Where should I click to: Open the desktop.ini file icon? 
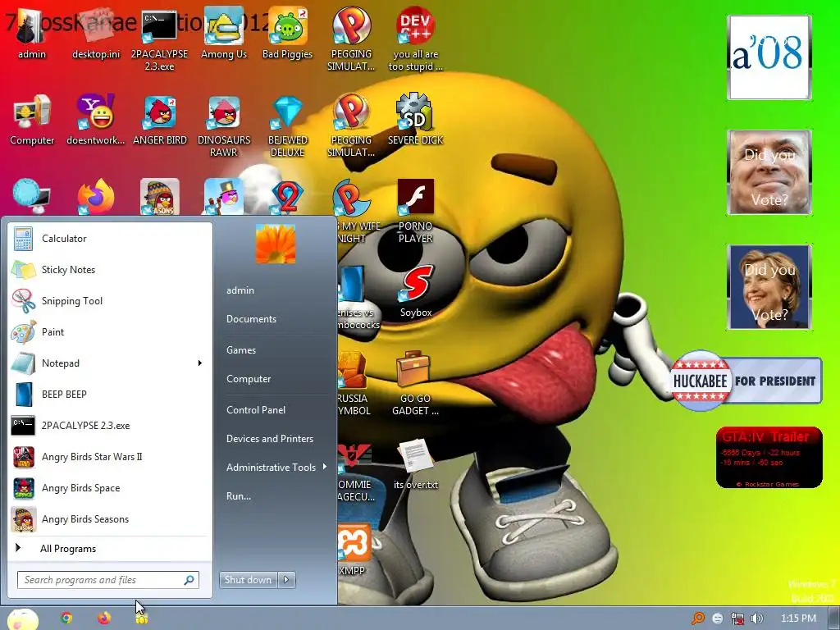96,33
